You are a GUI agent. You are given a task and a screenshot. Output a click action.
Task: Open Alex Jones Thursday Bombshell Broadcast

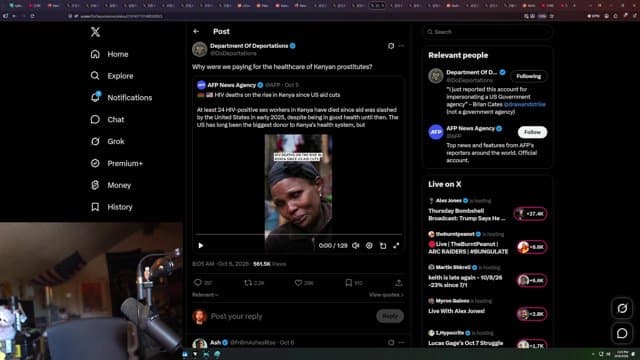click(467, 214)
